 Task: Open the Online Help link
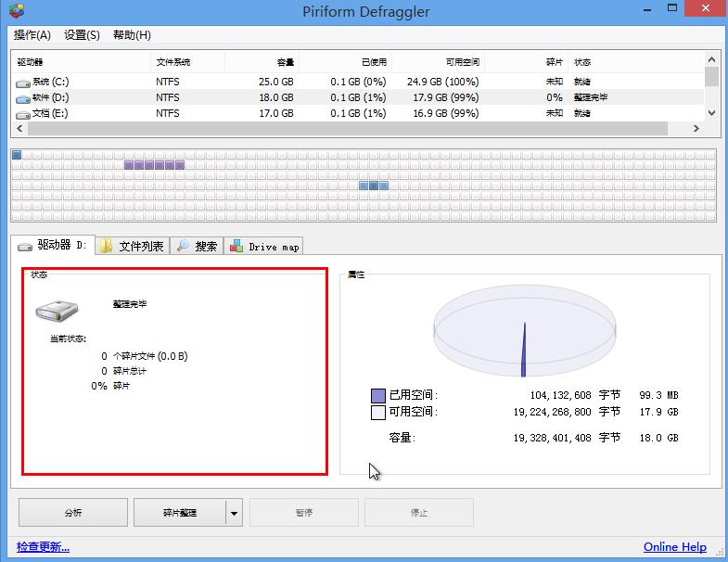674,546
